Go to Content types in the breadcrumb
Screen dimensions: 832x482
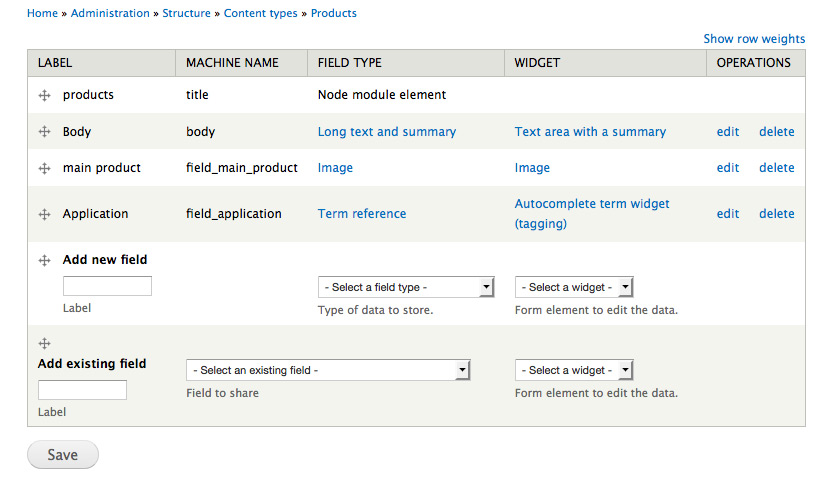pyautogui.click(x=261, y=13)
